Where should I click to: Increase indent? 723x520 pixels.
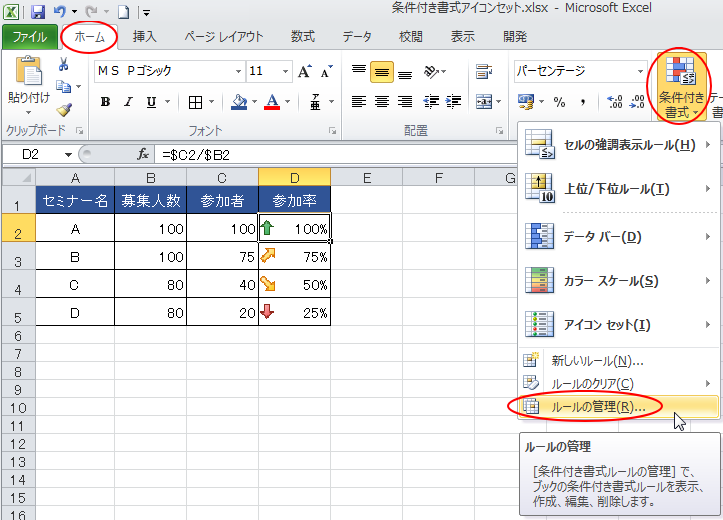tap(454, 101)
